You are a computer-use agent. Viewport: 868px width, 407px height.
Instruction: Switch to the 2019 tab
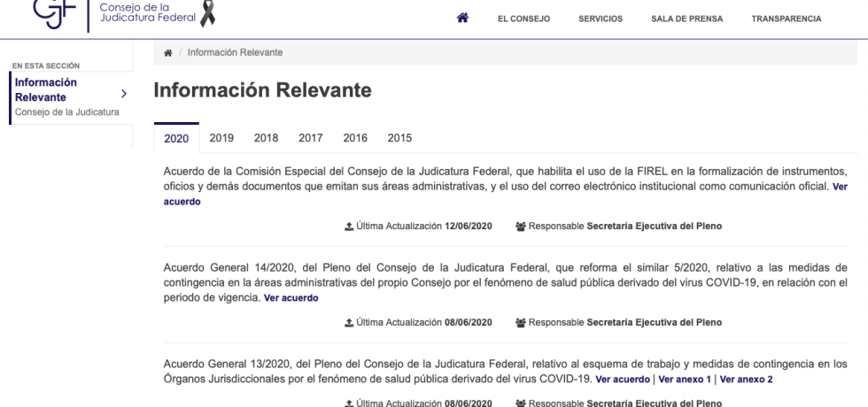[221, 137]
